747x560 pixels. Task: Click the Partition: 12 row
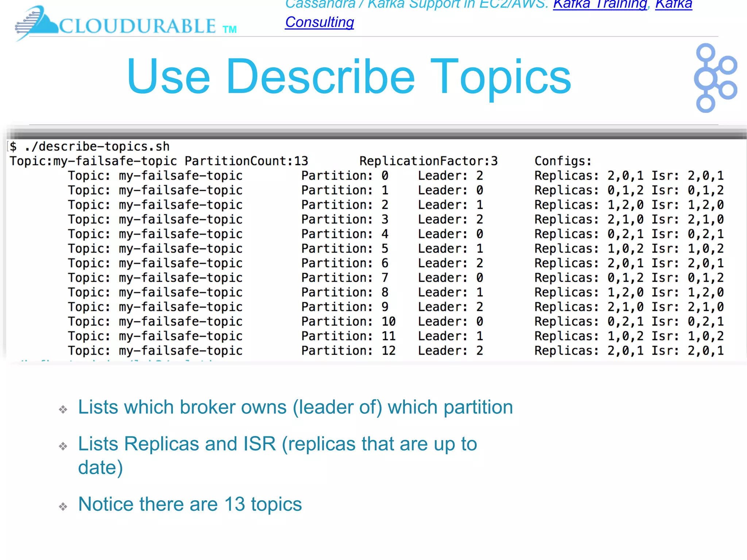click(x=348, y=351)
